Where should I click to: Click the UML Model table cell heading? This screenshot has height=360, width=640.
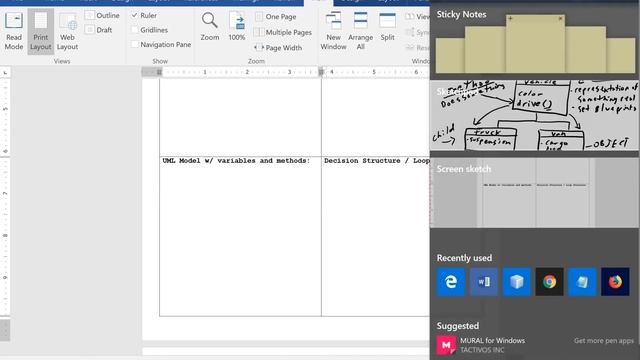pos(236,161)
